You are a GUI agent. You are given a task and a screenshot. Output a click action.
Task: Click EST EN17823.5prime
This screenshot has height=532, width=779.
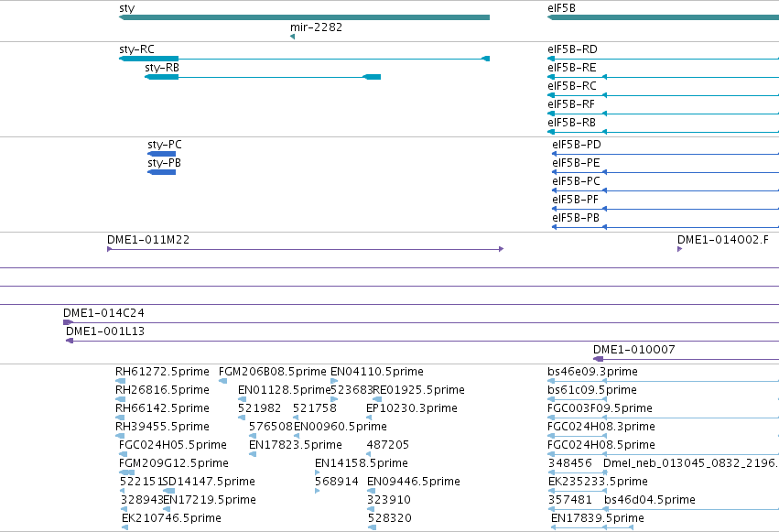[296, 446]
